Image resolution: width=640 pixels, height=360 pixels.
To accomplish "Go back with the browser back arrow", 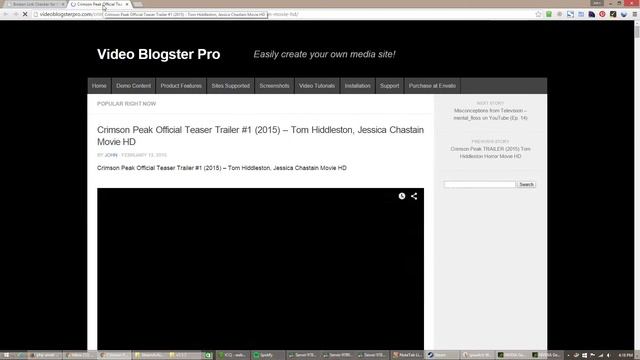I will [6, 14].
